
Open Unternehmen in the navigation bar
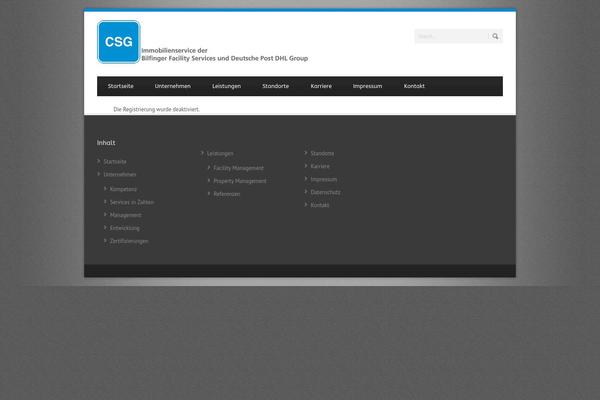click(173, 86)
